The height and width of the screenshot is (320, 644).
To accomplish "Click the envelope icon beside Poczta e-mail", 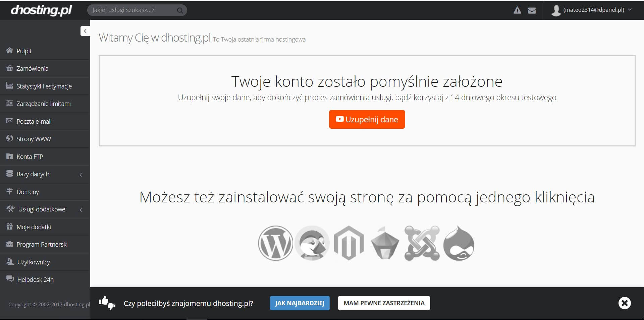I will [x=10, y=121].
